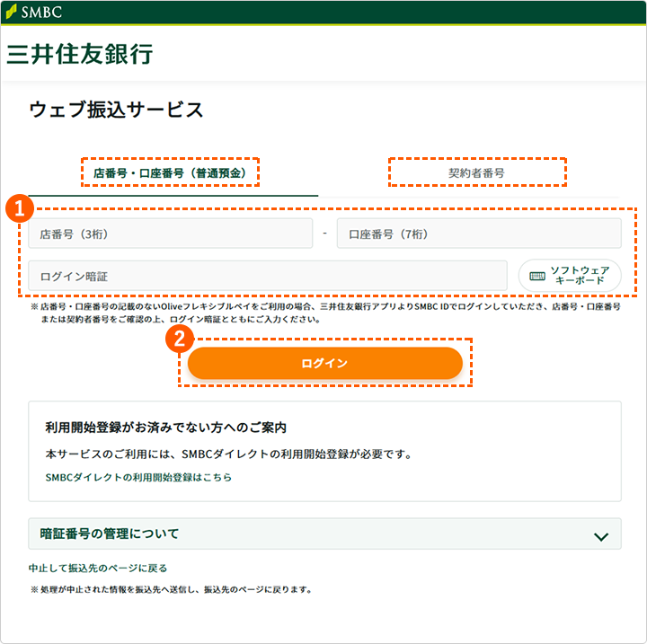The width and height of the screenshot is (647, 644).
Task: Focus the 店番号（3桁） input field
Action: (x=171, y=234)
